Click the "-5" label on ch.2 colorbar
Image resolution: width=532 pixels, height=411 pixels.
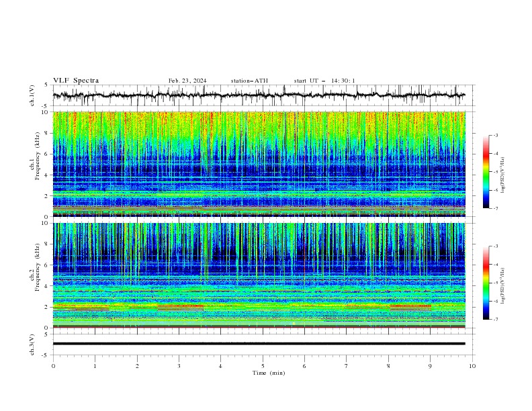coord(496,283)
